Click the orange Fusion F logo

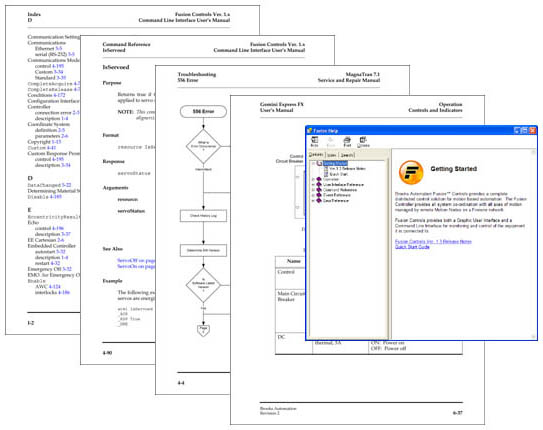(411, 172)
